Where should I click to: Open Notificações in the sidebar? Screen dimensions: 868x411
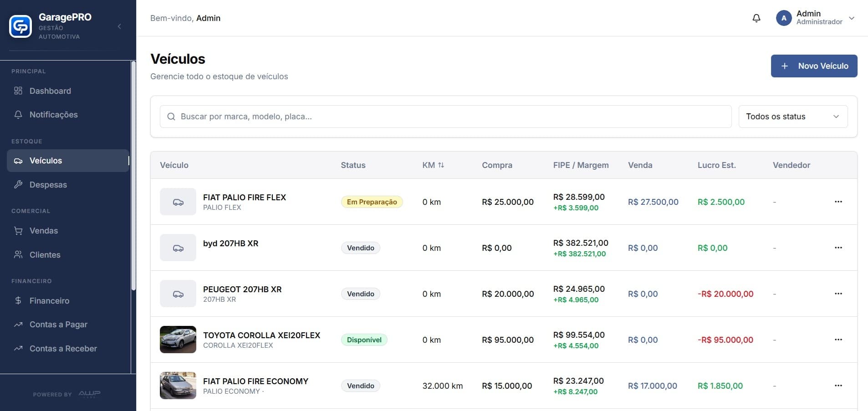68,115
